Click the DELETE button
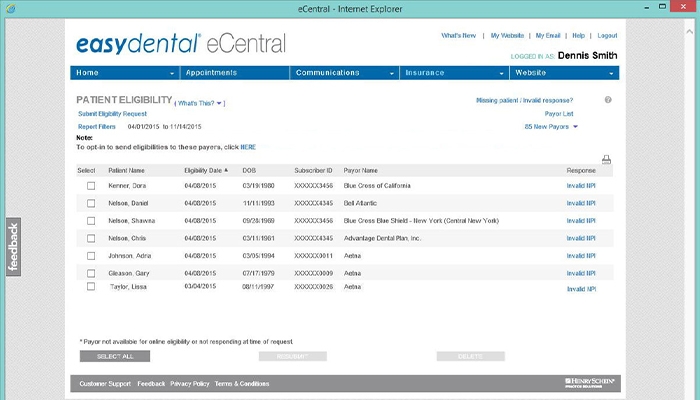Viewport: 700px width, 400px height. (x=470, y=356)
